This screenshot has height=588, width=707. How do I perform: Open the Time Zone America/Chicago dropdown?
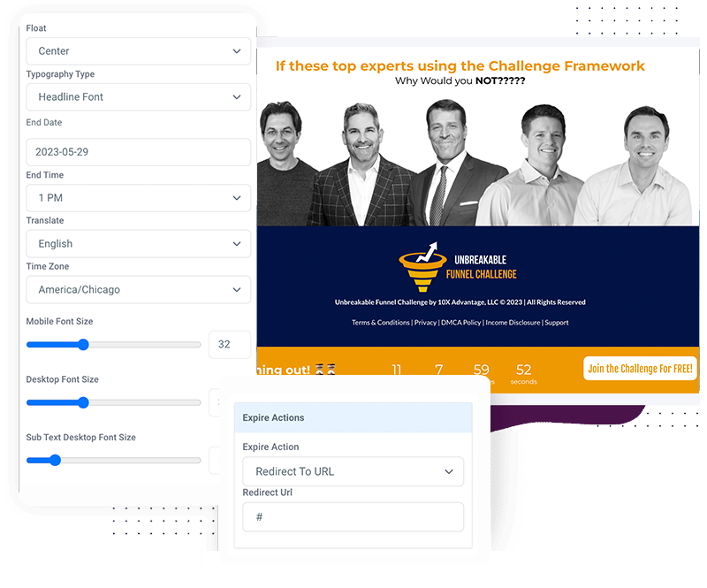click(x=139, y=290)
